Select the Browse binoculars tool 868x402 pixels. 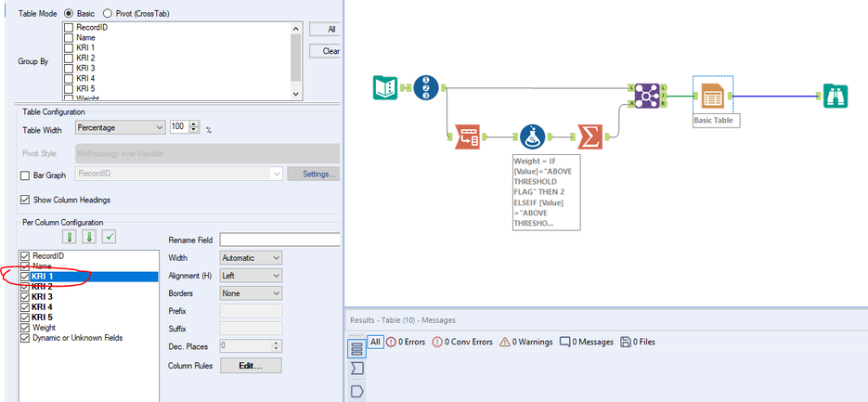[836, 96]
